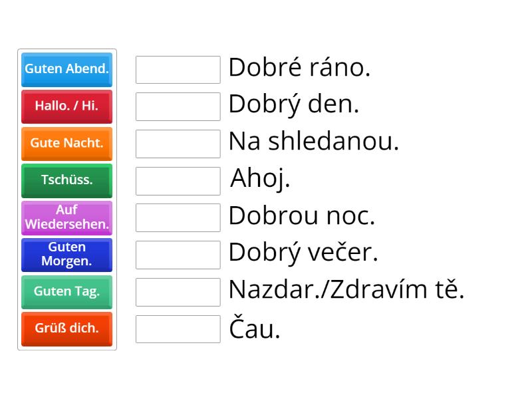Click the Na shledanou phrase text

(x=313, y=142)
